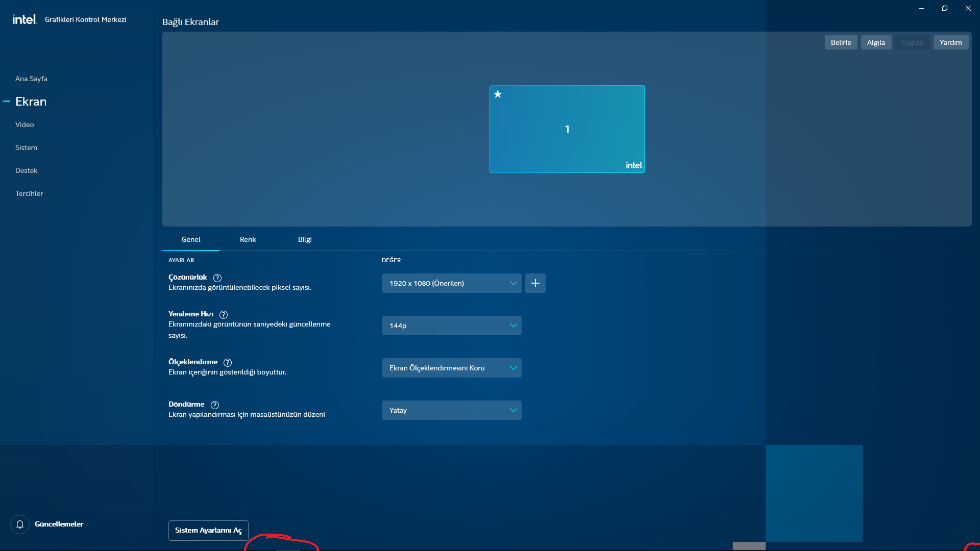Switch to the Renk tab
This screenshot has width=980, height=551.
(x=248, y=239)
